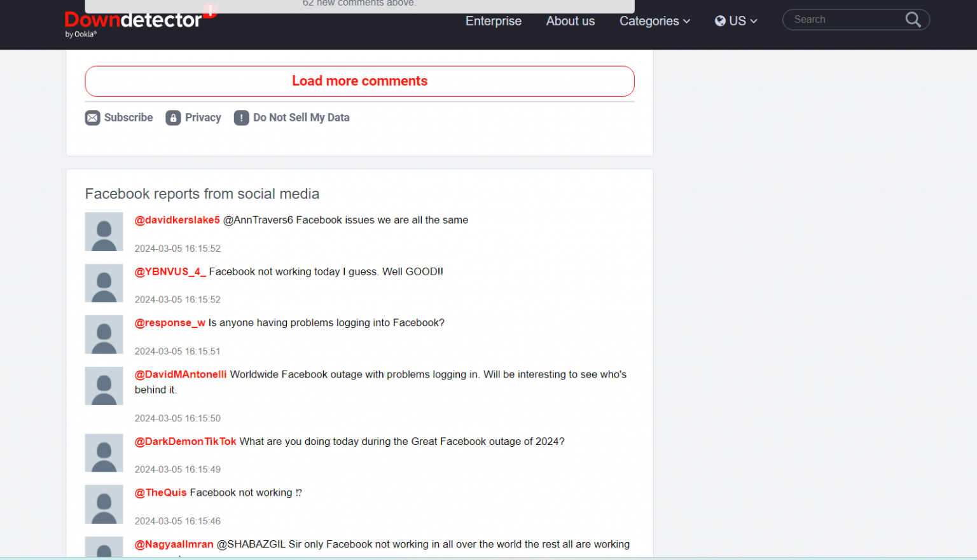Open @NagyaalImran username link
Image resolution: width=977 pixels, height=560 pixels.
click(174, 544)
